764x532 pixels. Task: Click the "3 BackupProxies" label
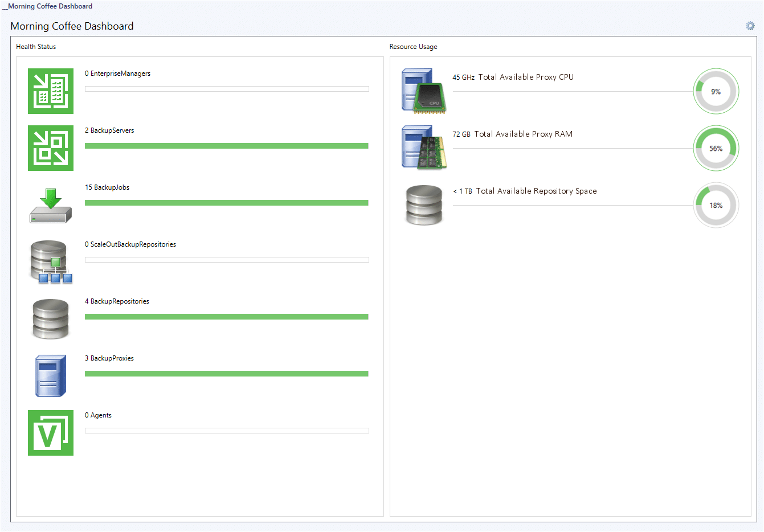point(109,358)
